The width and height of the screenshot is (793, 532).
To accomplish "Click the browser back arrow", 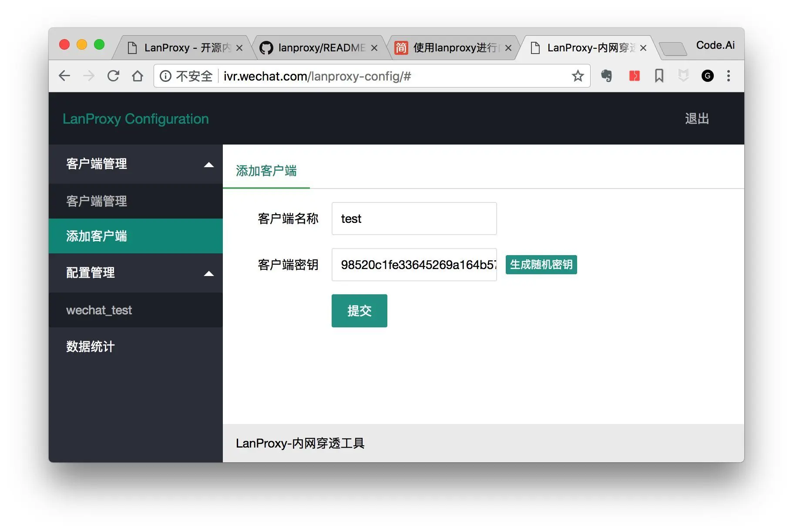I will click(x=64, y=76).
